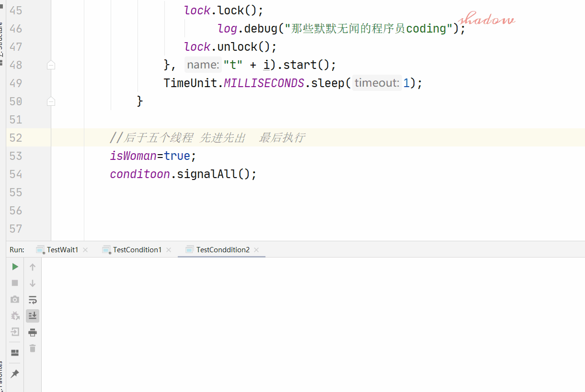Toggle the Pin Tab icon
This screenshot has height=392, width=585.
point(15,373)
